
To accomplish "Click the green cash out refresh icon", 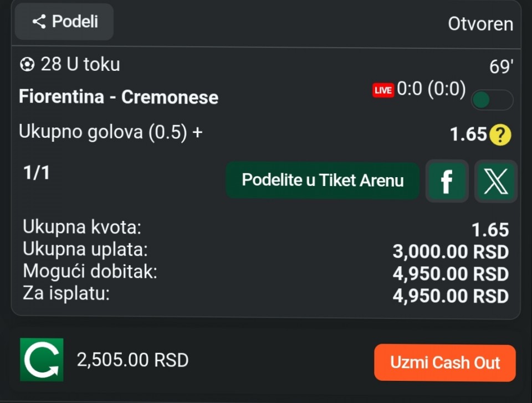I will pos(42,360).
